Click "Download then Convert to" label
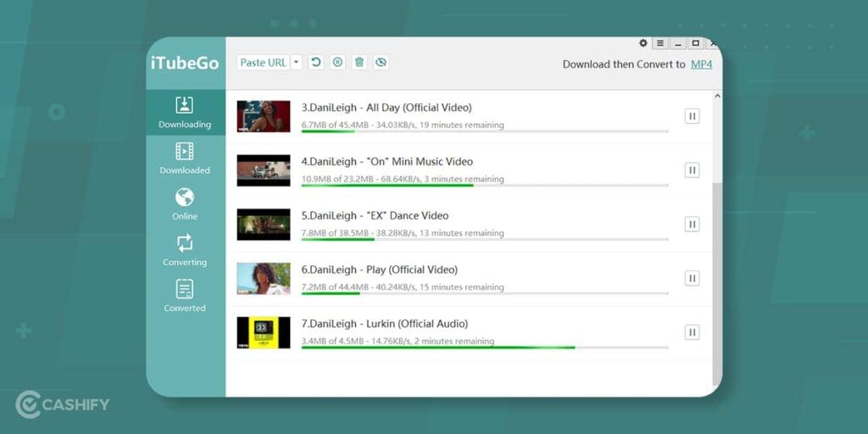This screenshot has height=434, width=868. pos(624,64)
